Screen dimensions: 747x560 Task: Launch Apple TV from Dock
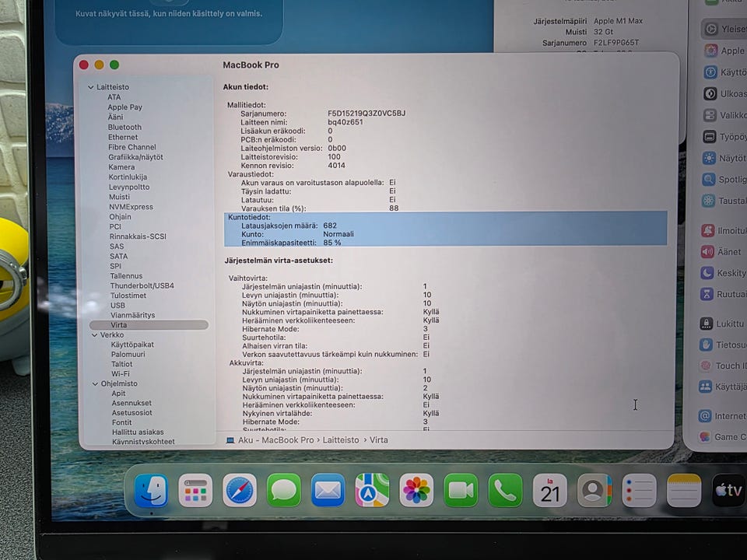tap(729, 491)
